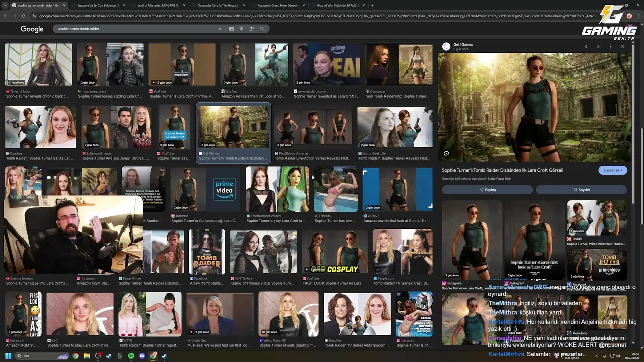The image size is (644, 362).
Task: Switch to Lord of Mysteries MMORPG tab
Action: 158,5
